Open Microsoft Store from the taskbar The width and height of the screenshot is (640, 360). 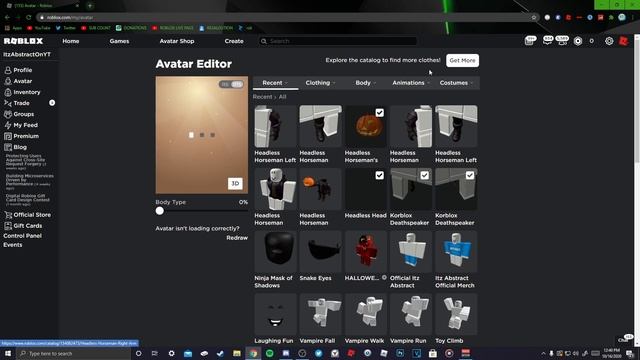(x=433, y=353)
